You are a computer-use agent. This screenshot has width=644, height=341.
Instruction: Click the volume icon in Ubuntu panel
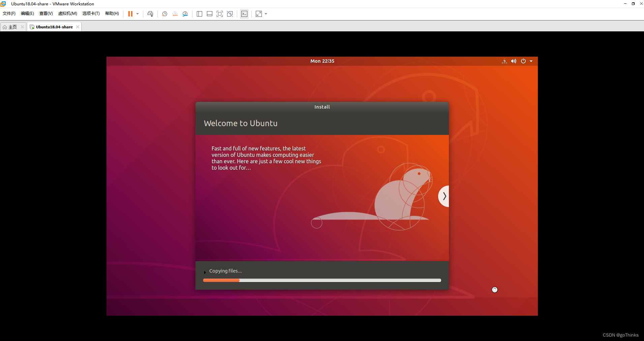pyautogui.click(x=514, y=61)
